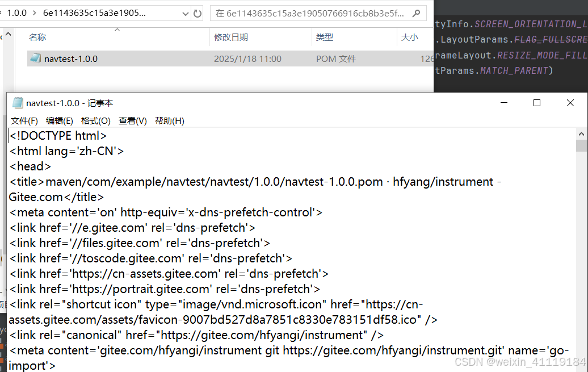Expand the address bar history dropdown
The image size is (588, 372).
pos(185,14)
